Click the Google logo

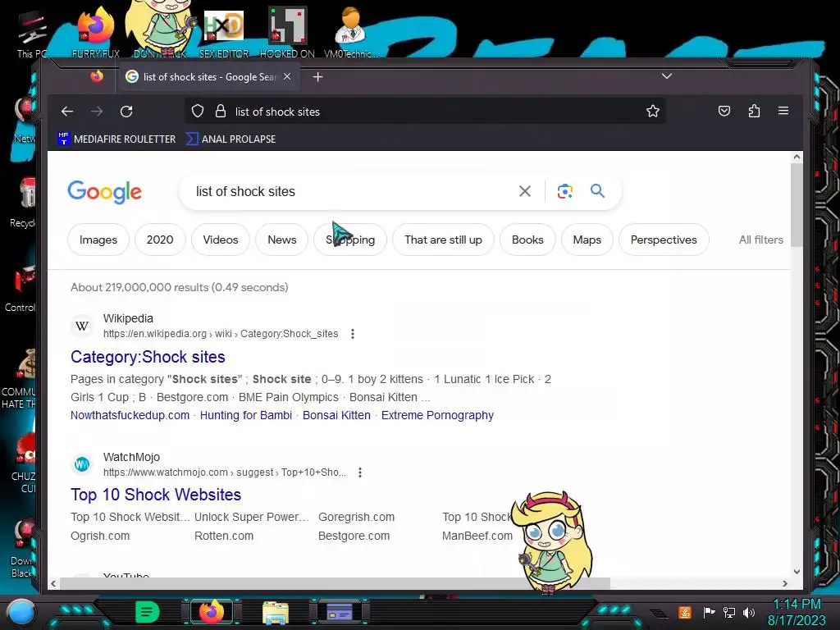104,192
